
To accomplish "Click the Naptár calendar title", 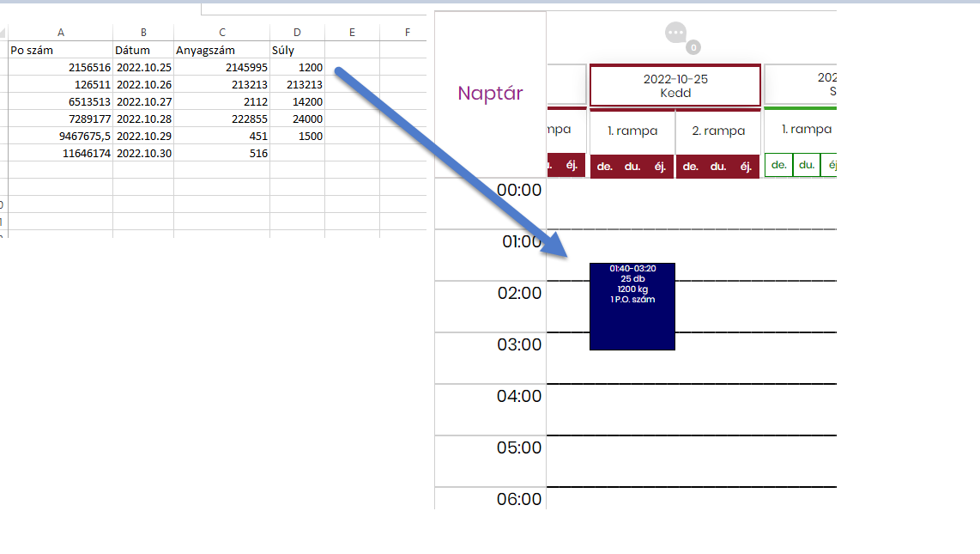I will click(490, 94).
